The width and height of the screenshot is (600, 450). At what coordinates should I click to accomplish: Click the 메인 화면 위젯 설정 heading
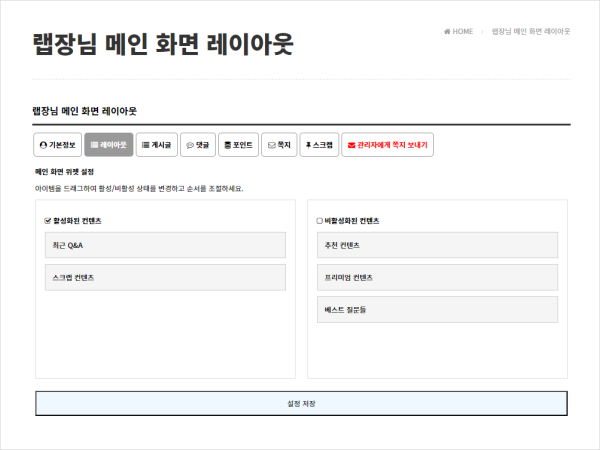click(x=64, y=172)
